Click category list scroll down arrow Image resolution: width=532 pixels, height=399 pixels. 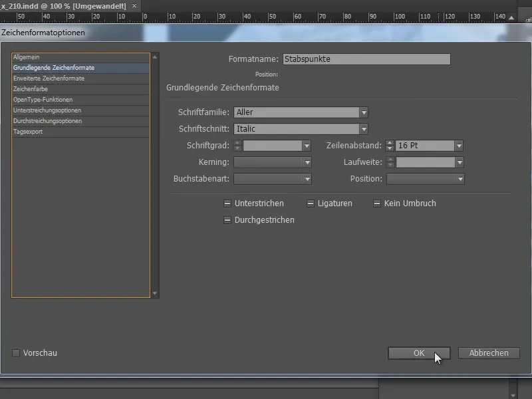point(155,293)
